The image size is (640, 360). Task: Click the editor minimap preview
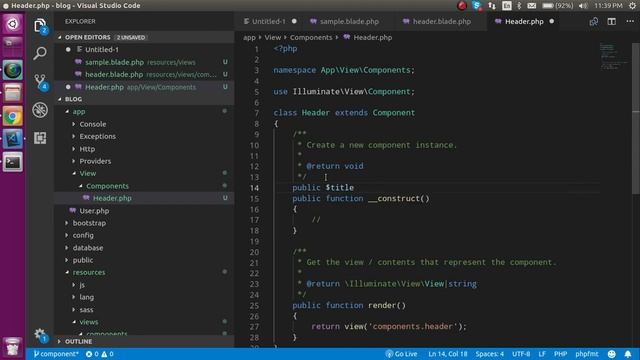[614, 56]
